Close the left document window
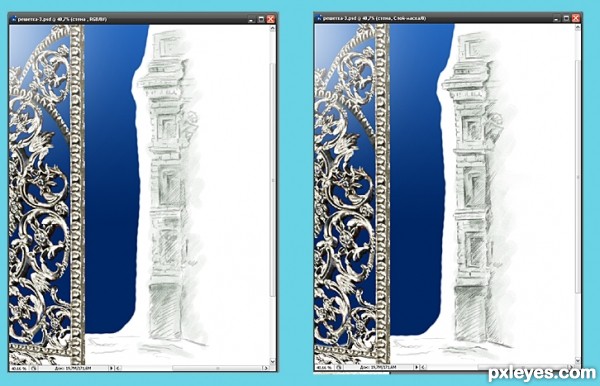 (x=271, y=19)
